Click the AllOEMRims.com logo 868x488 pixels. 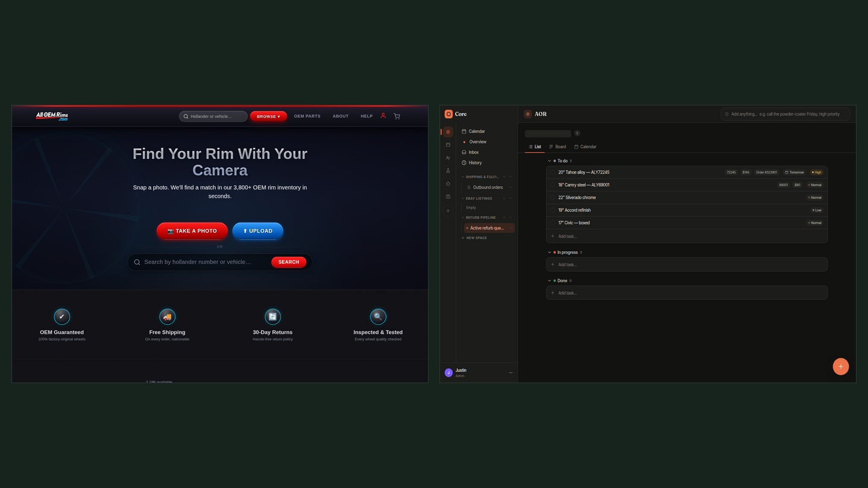(x=52, y=116)
